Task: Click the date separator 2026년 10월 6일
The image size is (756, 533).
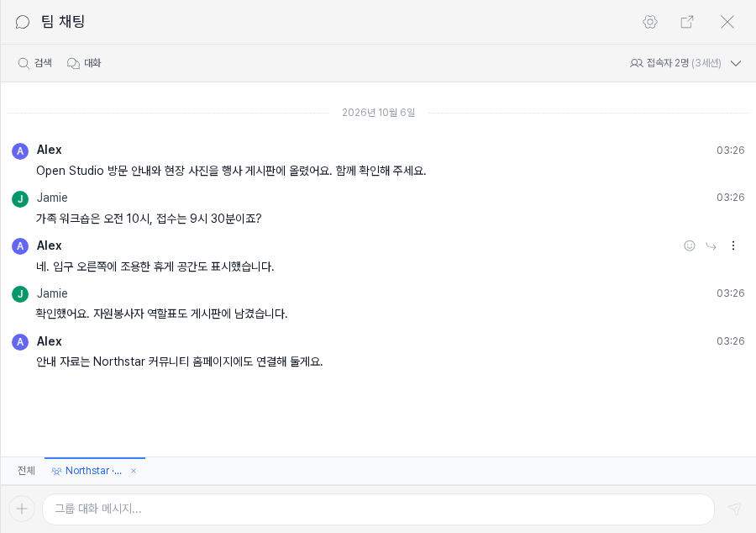Action: 379,113
